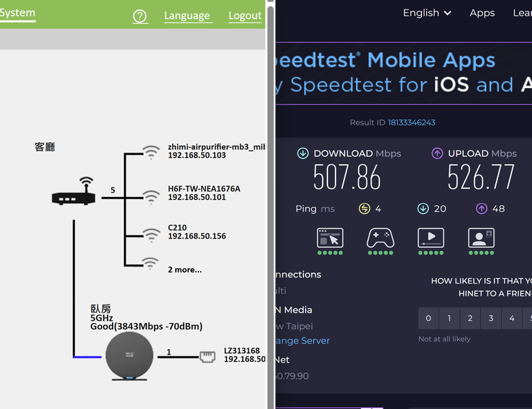Click the Logout link
Image resolution: width=532 pixels, height=409 pixels.
pyautogui.click(x=245, y=16)
